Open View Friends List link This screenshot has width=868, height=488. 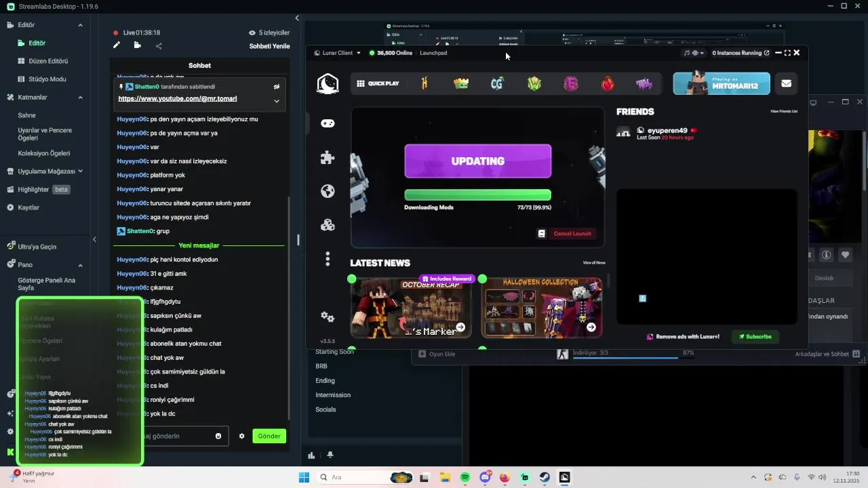784,111
